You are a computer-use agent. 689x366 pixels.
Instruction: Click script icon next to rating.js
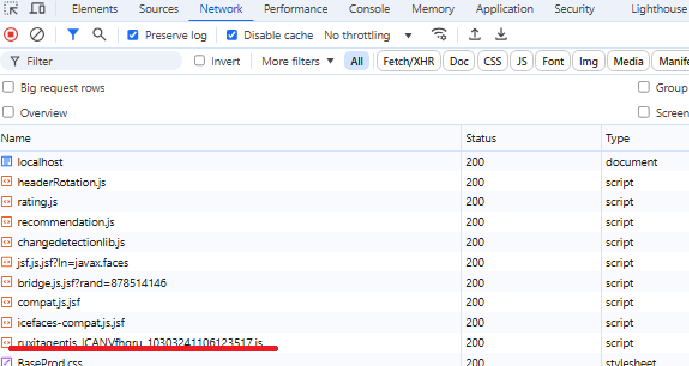(x=7, y=202)
